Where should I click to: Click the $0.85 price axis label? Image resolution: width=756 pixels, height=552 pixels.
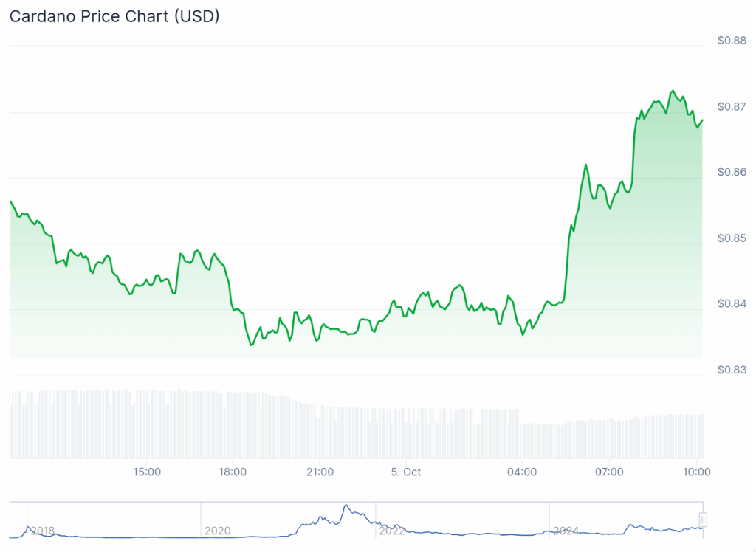[x=732, y=238]
